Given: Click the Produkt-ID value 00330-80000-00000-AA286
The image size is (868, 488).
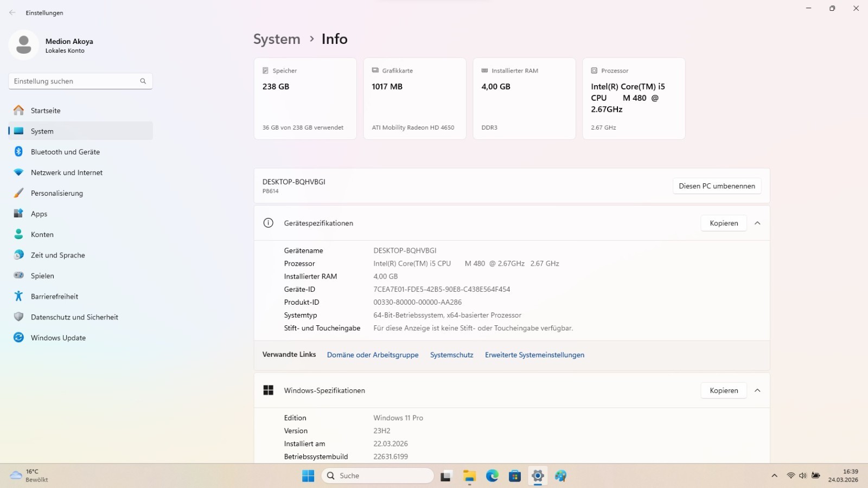Looking at the screenshot, I should (417, 303).
